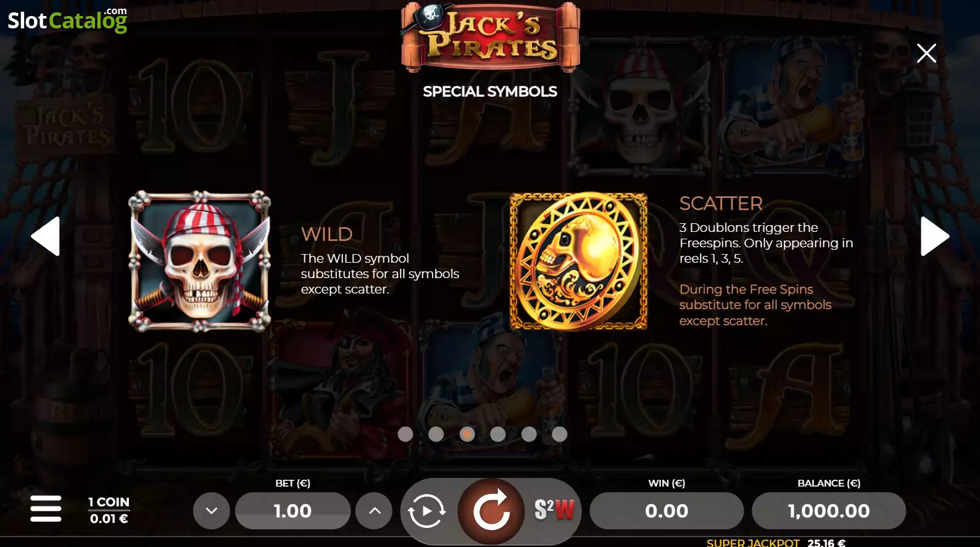Jump to the fourth info page dot
This screenshot has height=547, width=980.
(x=498, y=434)
